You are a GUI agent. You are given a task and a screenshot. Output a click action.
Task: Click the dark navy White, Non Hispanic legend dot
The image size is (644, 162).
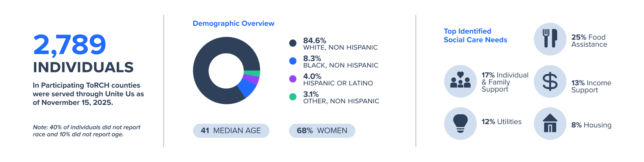tap(293, 43)
